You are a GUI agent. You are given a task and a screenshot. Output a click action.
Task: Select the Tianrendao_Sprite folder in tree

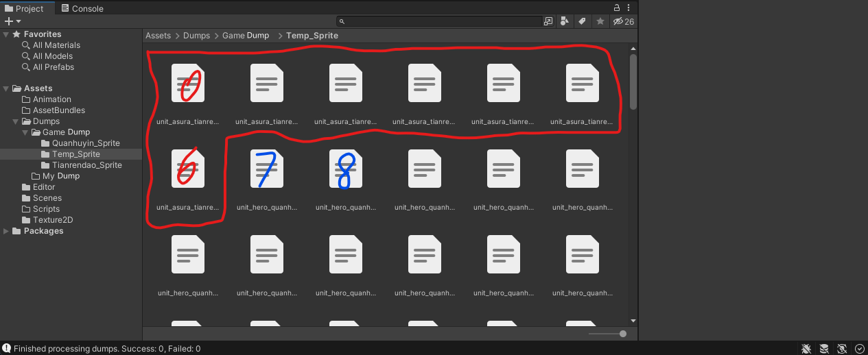[86, 165]
